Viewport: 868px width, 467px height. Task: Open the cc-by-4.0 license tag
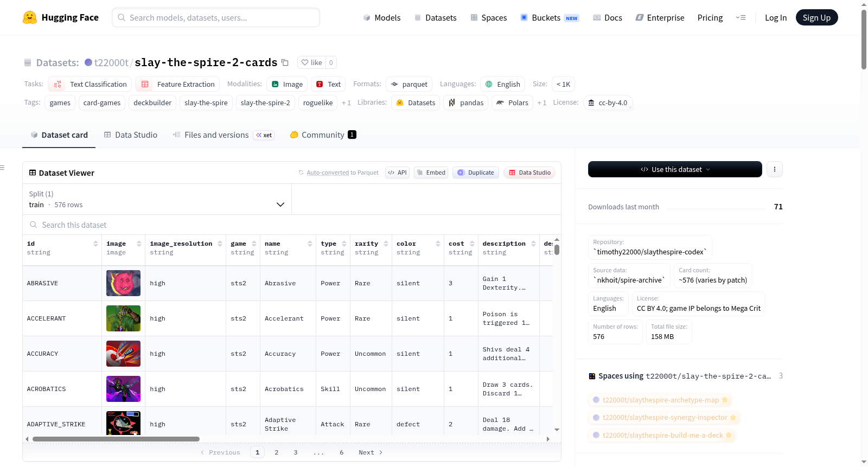tap(608, 103)
